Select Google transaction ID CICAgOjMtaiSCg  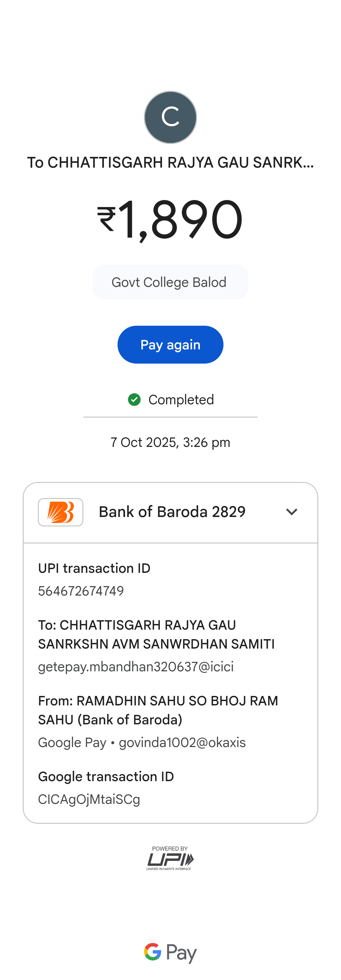89,799
